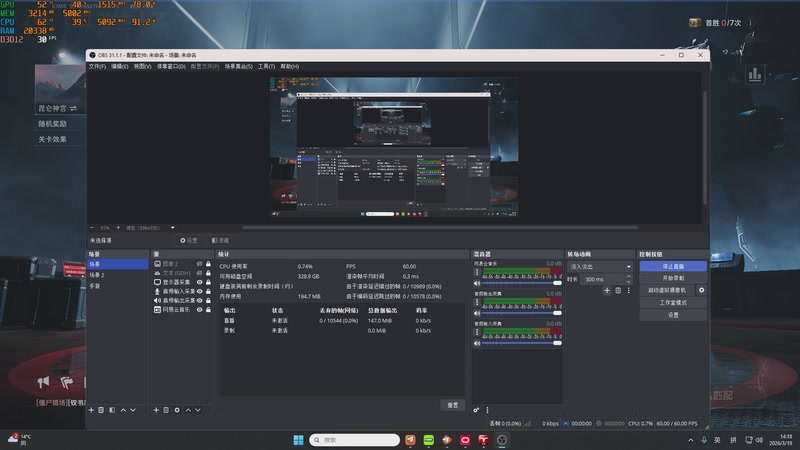Open the 编辑(E) menu
Screen dimensions: 800x450
point(120,66)
